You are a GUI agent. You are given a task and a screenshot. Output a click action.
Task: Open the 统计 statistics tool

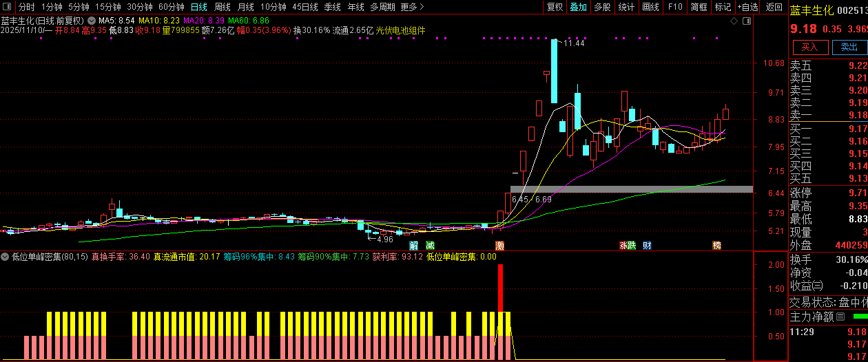pyautogui.click(x=626, y=7)
